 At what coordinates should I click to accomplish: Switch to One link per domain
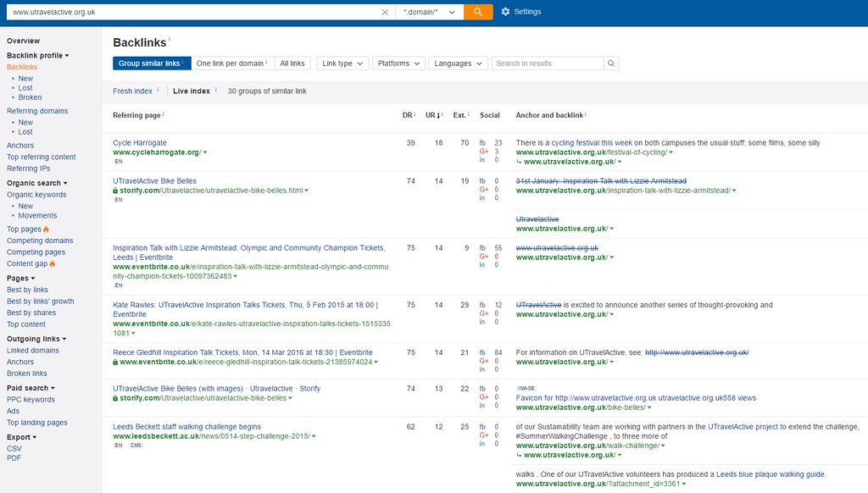pos(231,64)
